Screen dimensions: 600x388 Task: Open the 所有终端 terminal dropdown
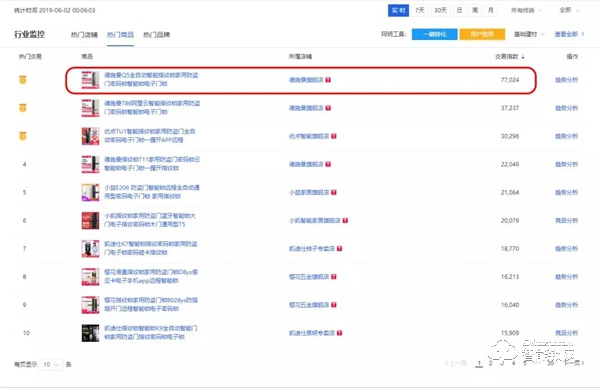click(527, 10)
